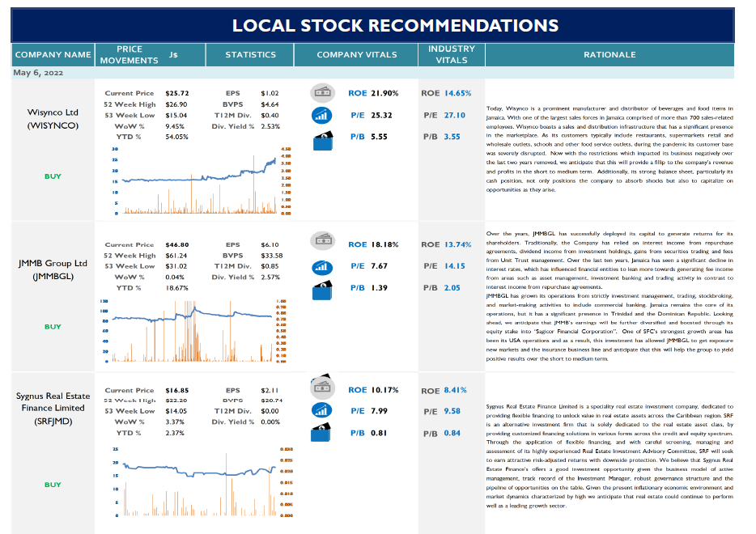Click the wallet icon beside JMMB's P/B 1.39
The height and width of the screenshot is (534, 756).
322,290
